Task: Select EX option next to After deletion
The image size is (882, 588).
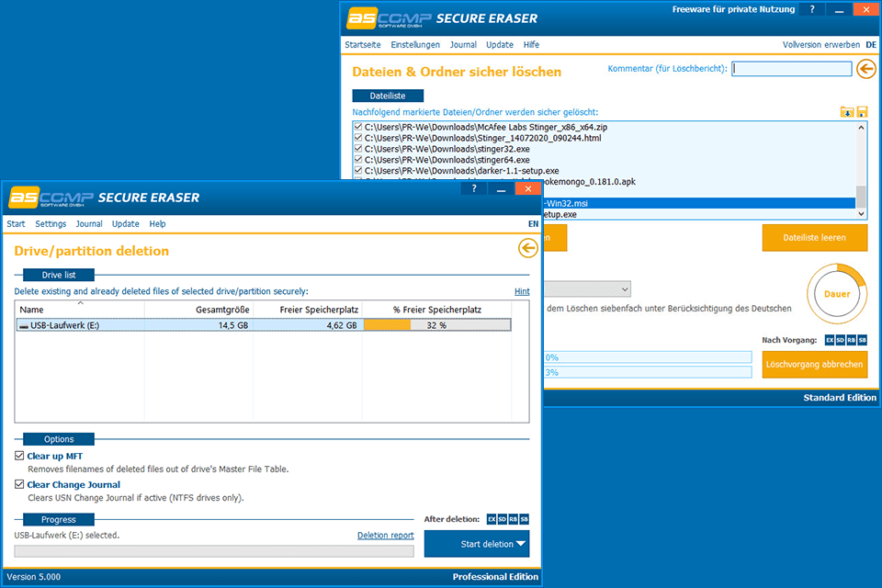Action: [x=492, y=519]
